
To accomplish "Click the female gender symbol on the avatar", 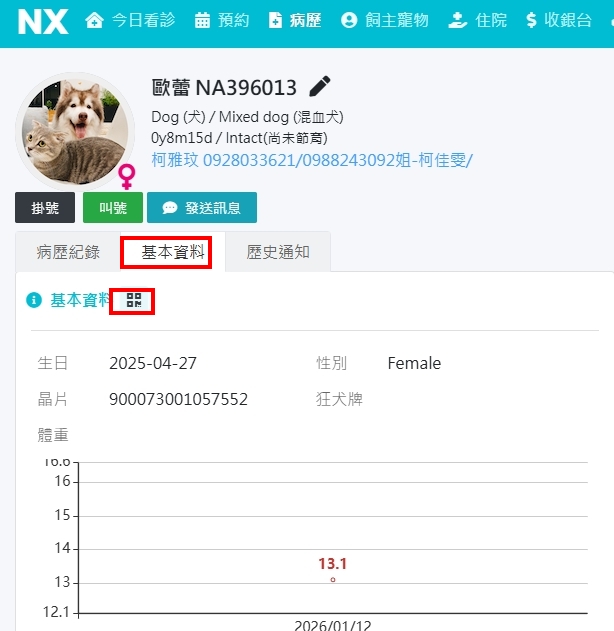I will click(x=126, y=176).
